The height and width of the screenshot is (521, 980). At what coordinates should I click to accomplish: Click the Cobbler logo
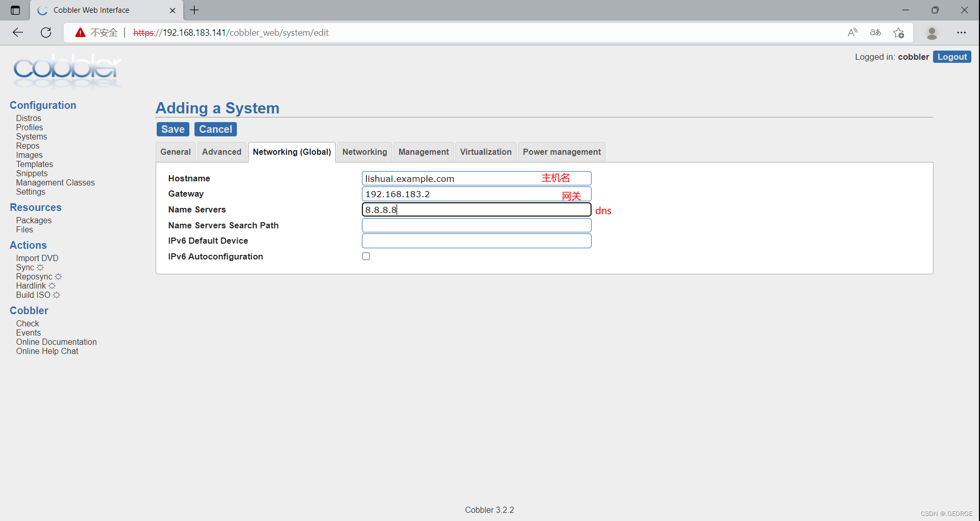tap(67, 70)
